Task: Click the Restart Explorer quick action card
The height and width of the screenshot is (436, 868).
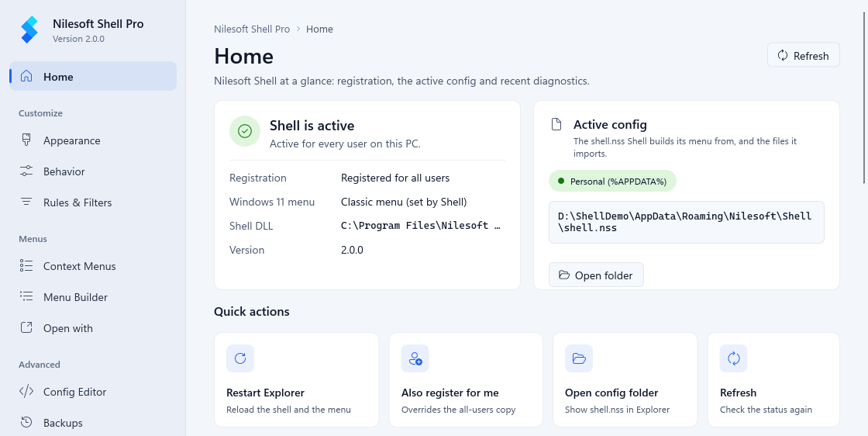Action: [x=296, y=379]
